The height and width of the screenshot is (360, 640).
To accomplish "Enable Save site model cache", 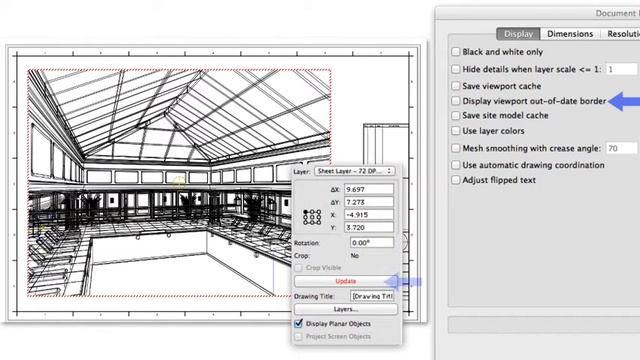I will (456, 116).
